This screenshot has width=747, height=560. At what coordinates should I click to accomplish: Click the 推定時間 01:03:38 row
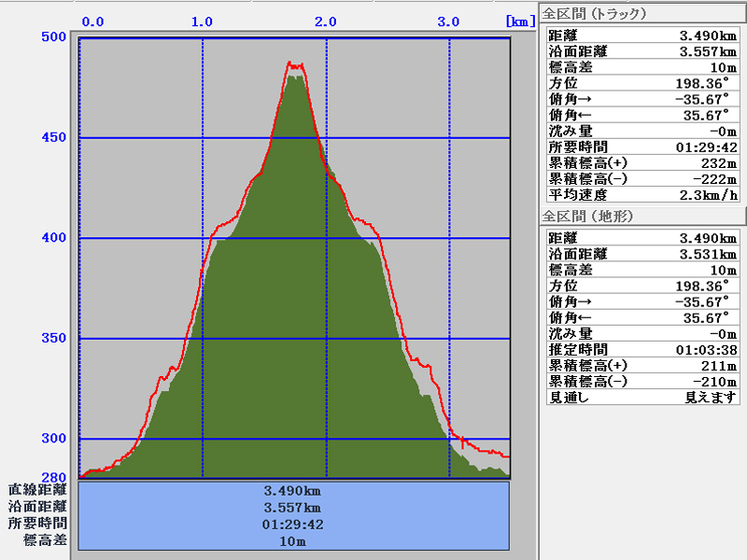642,349
